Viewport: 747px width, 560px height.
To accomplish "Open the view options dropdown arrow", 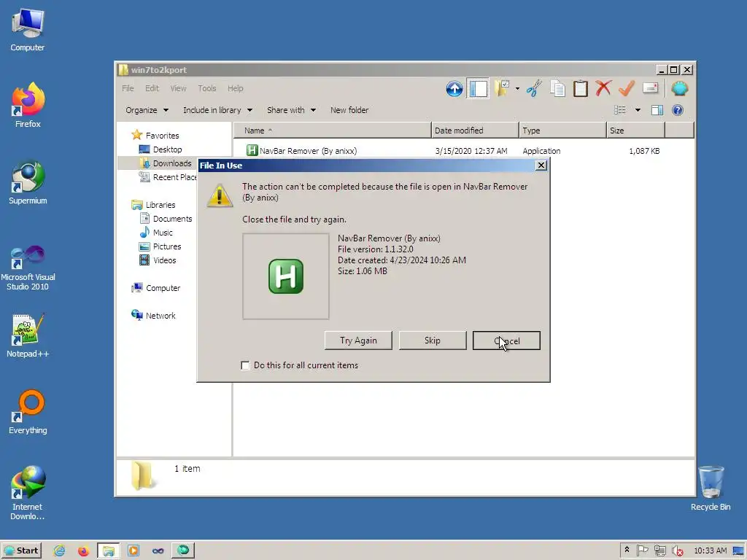I will click(638, 111).
